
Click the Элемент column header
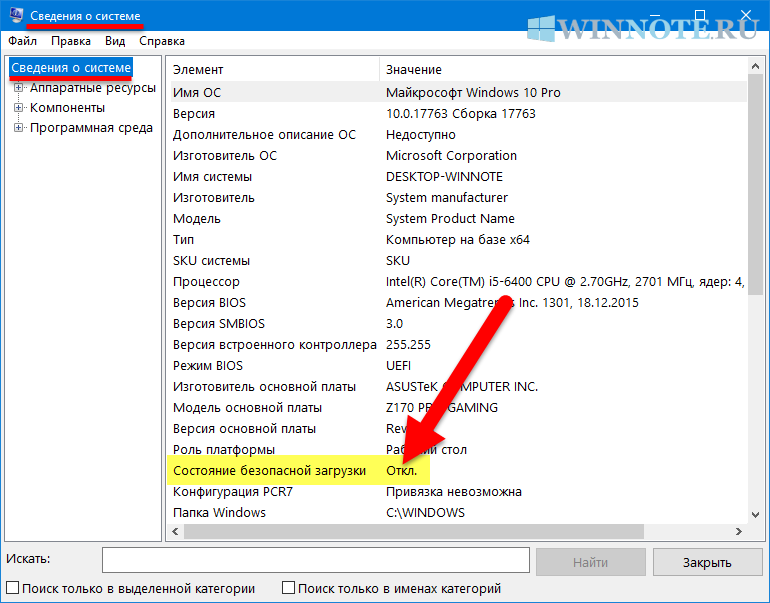coord(275,70)
